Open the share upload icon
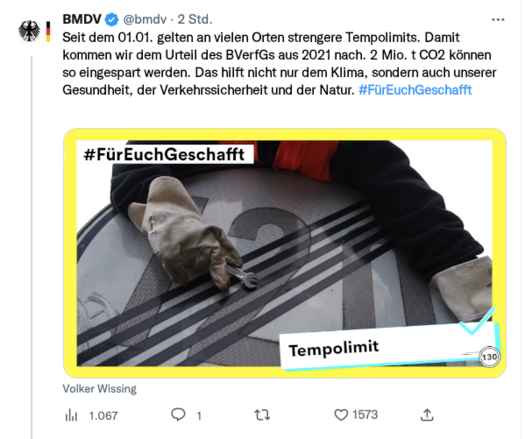This screenshot has width=525, height=439. point(427,415)
